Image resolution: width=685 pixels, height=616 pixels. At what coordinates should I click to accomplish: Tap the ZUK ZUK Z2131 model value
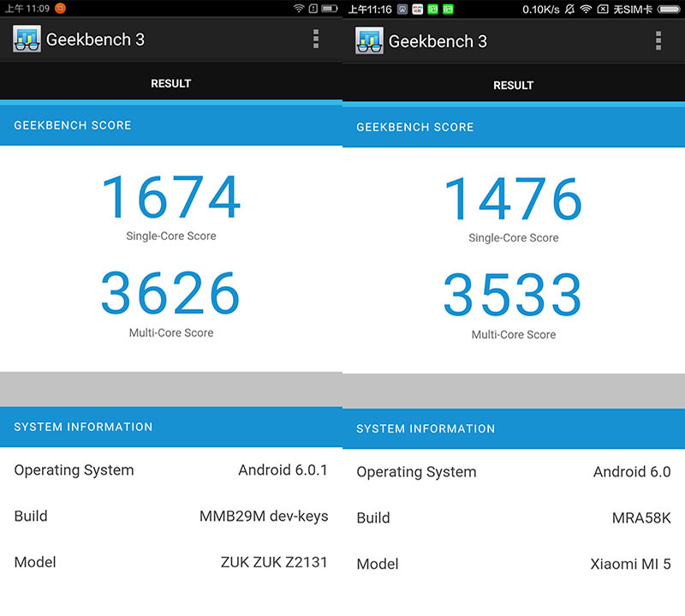274,562
